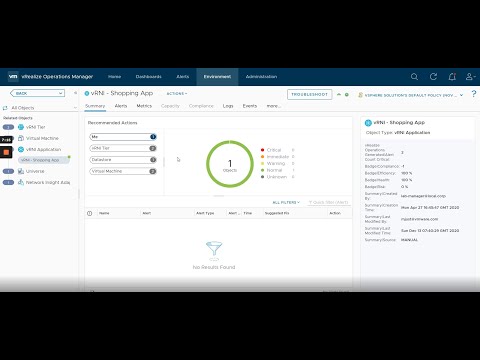Click the green up arrow beside Troubleshoot
This screenshot has width=480, height=360.
[339, 95]
